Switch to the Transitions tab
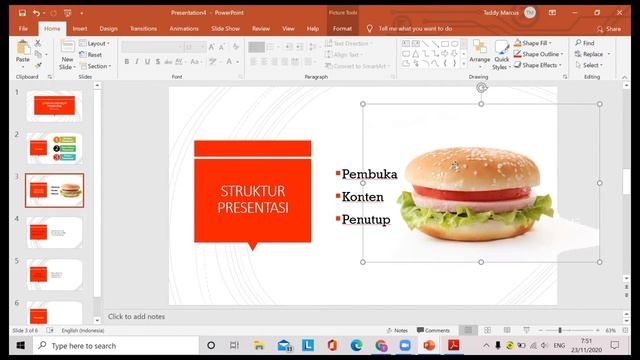The height and width of the screenshot is (360, 640). [x=143, y=29]
